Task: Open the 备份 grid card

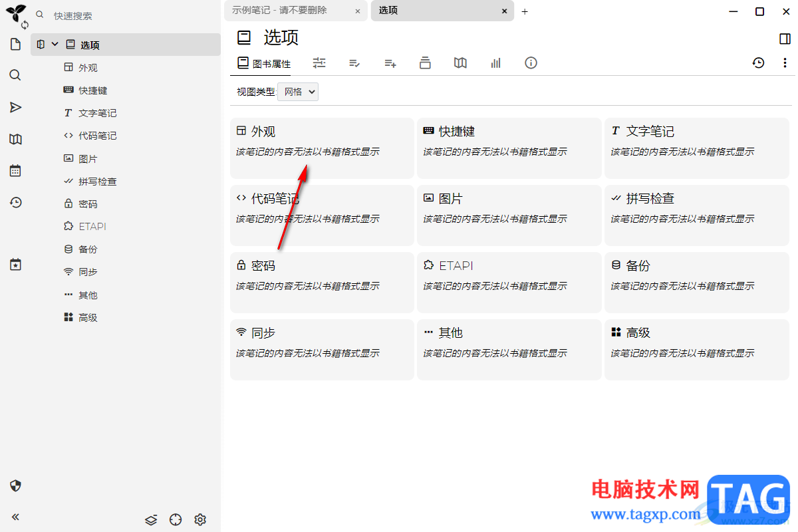Action: [697, 283]
